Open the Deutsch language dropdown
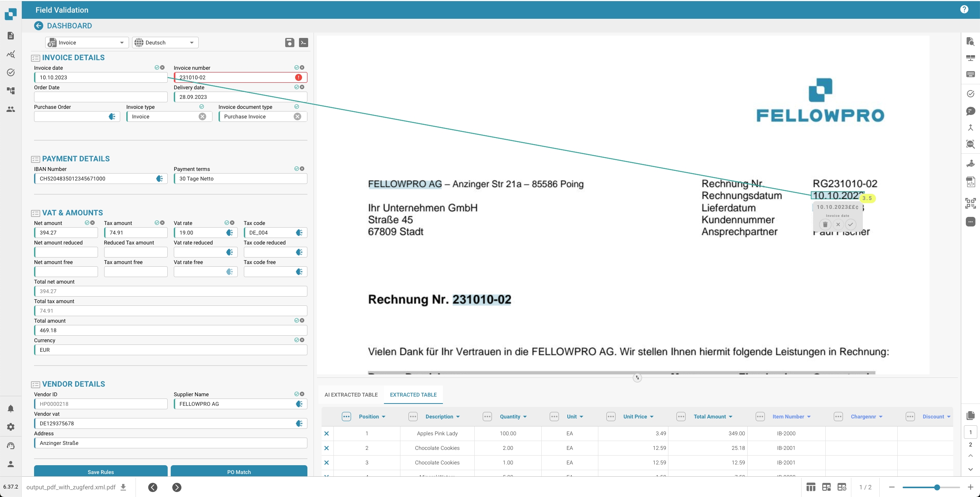 (165, 43)
